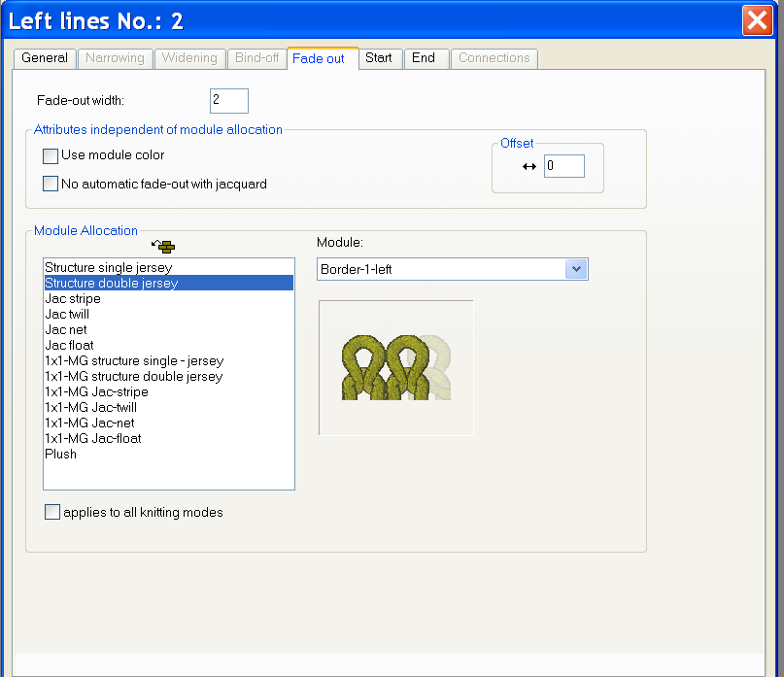Select the Jac twill entry

(69, 315)
